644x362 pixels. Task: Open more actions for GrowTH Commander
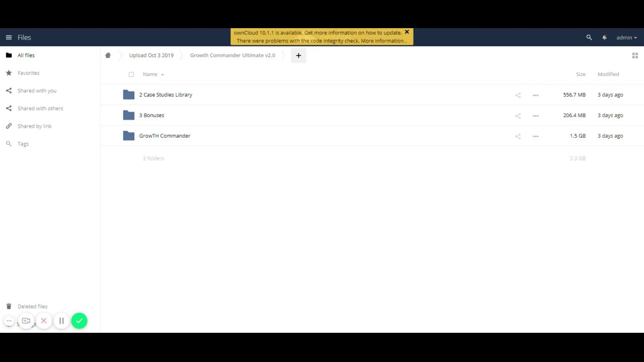click(535, 136)
